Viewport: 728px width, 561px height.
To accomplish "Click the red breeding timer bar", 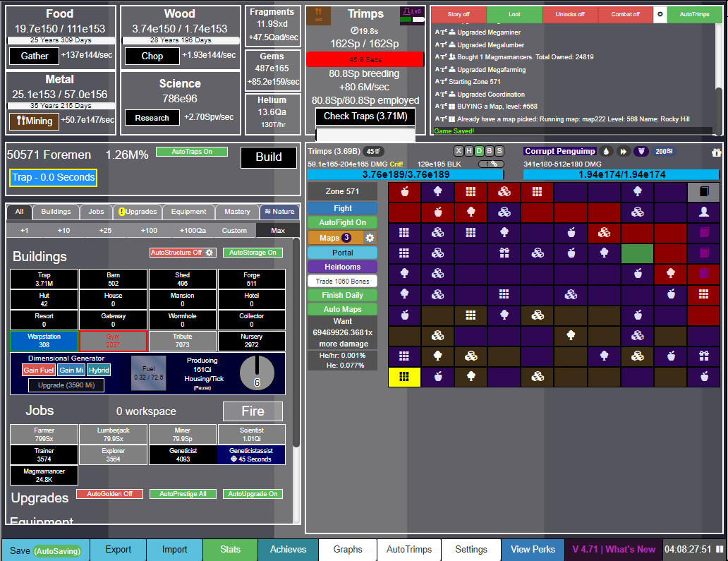I will tap(365, 59).
